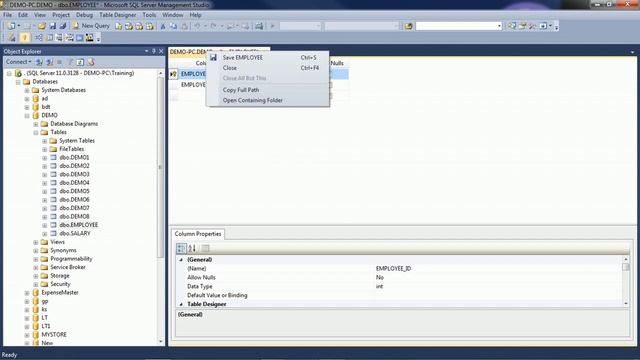The image size is (640, 360).
Task: Collapse the Table Designer property group
Action: 181,304
